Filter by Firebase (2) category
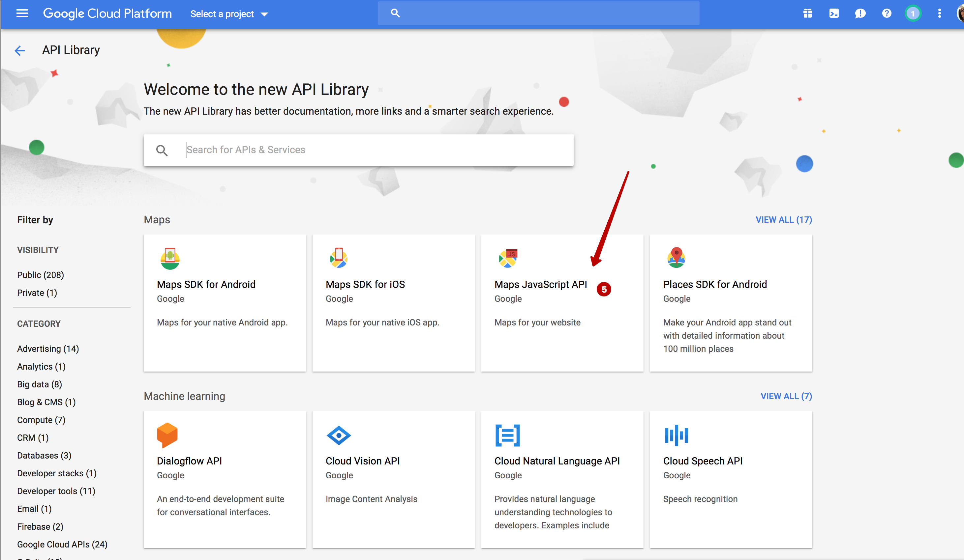The width and height of the screenshot is (964, 560). tap(40, 527)
